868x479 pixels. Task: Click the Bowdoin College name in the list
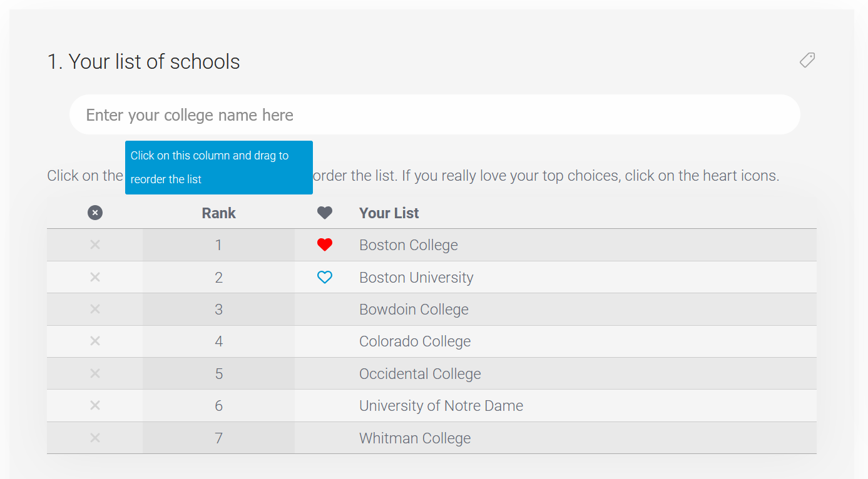[414, 309]
